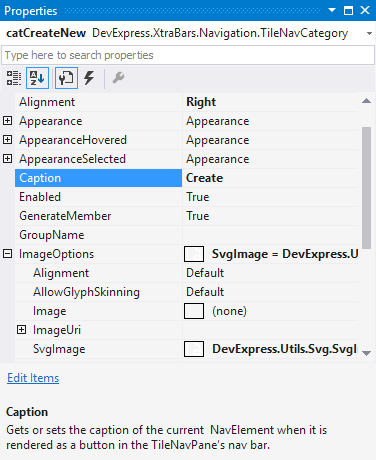Screen dimensions: 376x460
Task: Click the scrollbar up arrow
Action: click(x=367, y=101)
